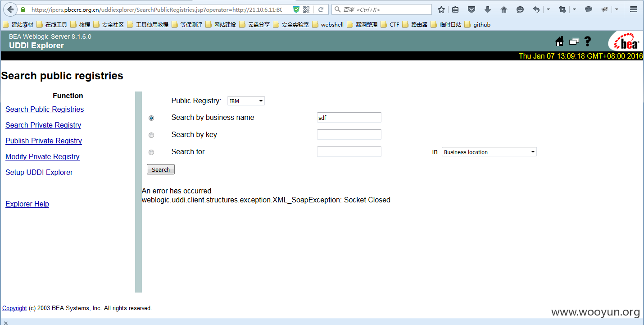Open 安全实验室 bookmark folder
The height and width of the screenshot is (325, 644).
(x=290, y=24)
